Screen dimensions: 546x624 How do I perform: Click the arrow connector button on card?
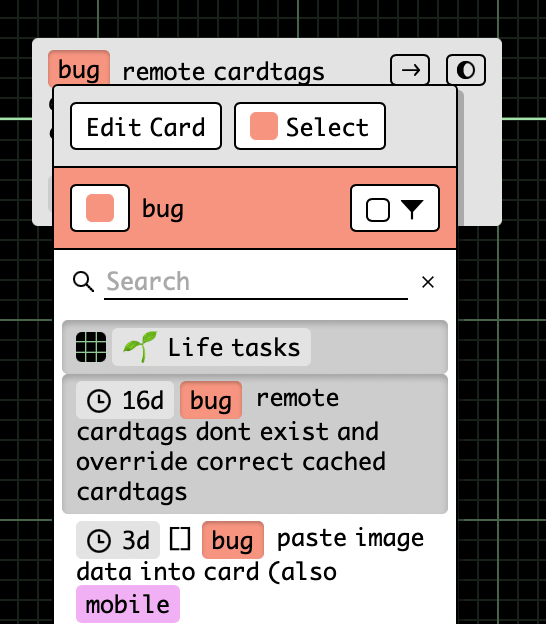coord(410,70)
